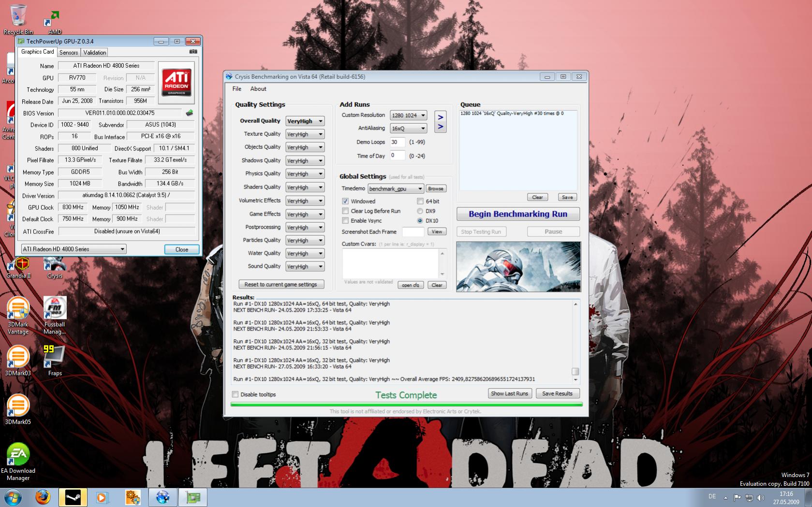Open Windows Media Player taskbar icon
This screenshot has height=507, width=812.
(x=102, y=497)
